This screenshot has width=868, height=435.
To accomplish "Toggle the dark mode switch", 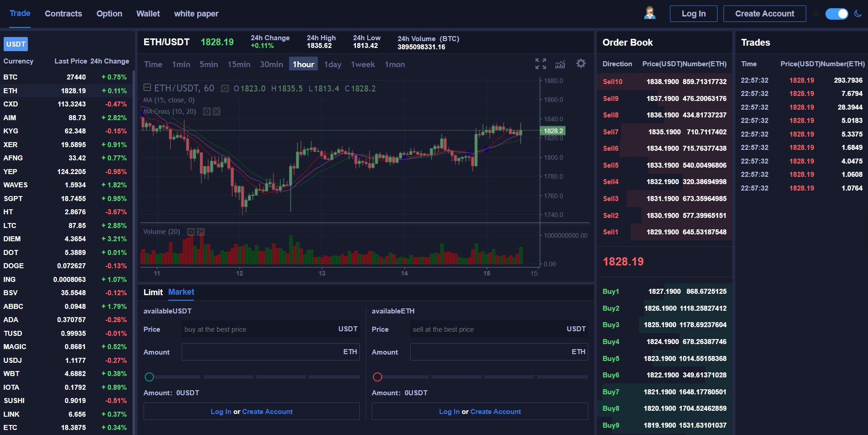I will [837, 14].
